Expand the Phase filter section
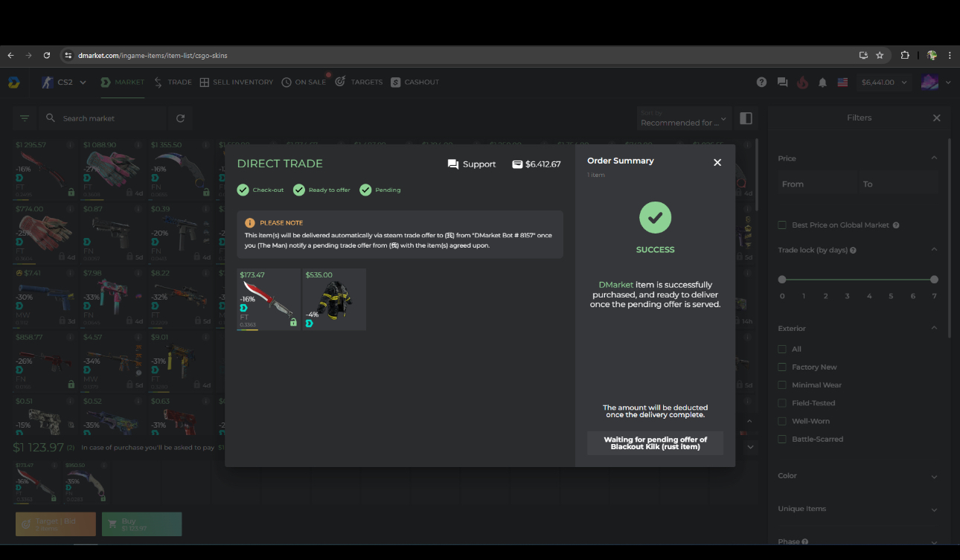This screenshot has height=560, width=960. click(x=934, y=542)
